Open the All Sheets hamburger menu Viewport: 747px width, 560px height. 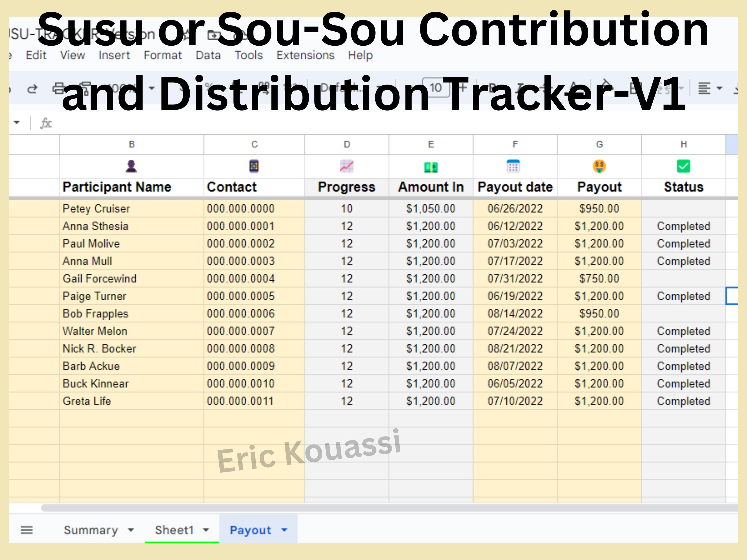coord(27,530)
